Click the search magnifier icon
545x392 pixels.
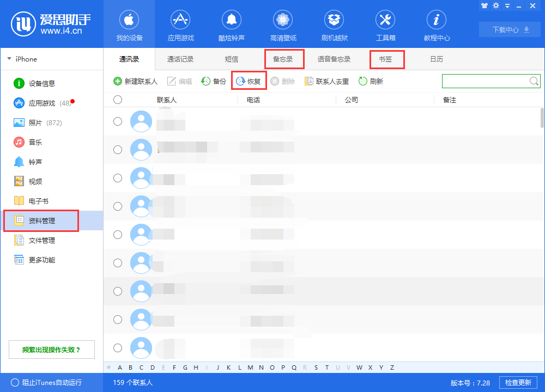click(535, 81)
